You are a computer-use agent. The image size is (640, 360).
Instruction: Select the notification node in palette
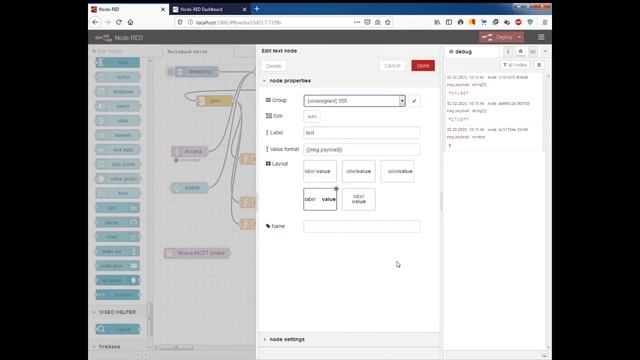[x=118, y=266]
